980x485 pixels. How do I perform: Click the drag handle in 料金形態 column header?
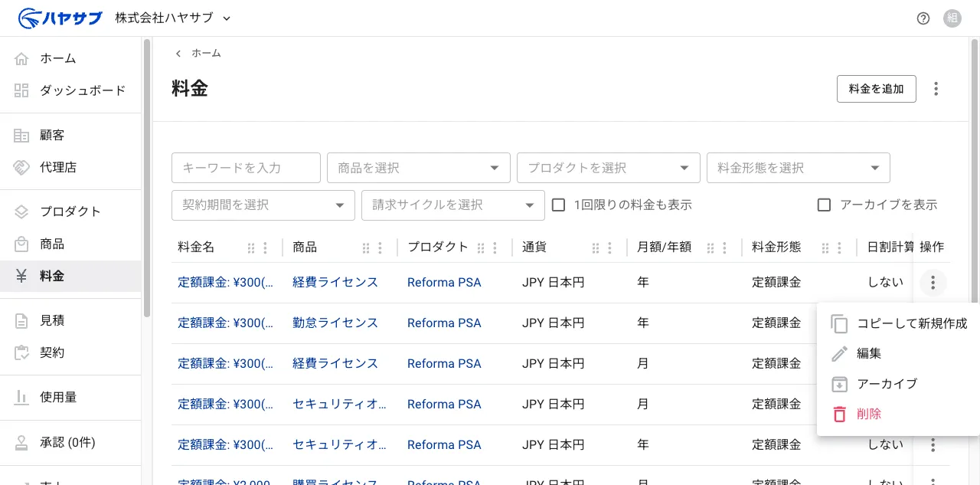pyautogui.click(x=825, y=248)
